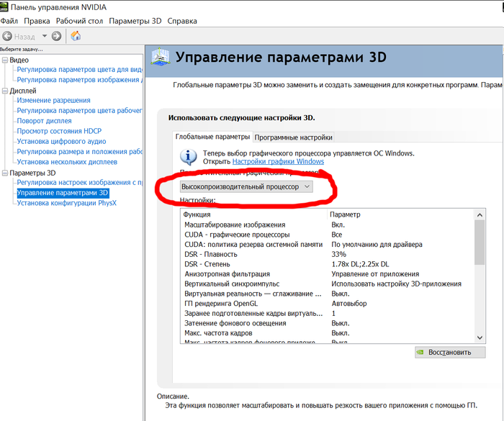This screenshot has height=421, width=504.
Task: Open Поворот дисплея
Action: (45, 121)
